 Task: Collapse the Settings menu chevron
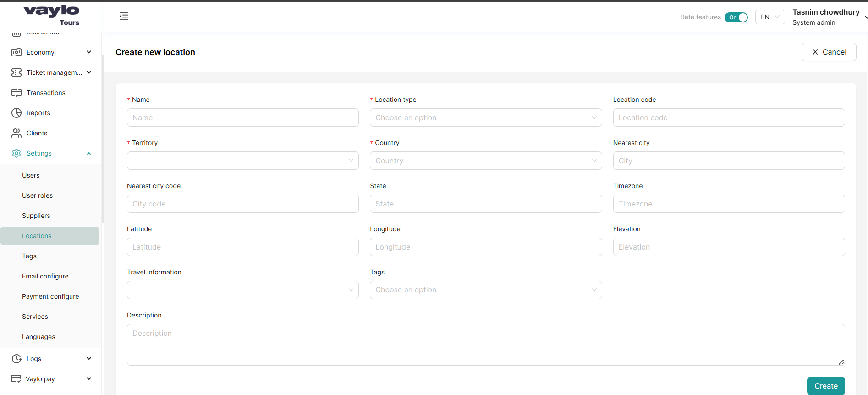[89, 154]
